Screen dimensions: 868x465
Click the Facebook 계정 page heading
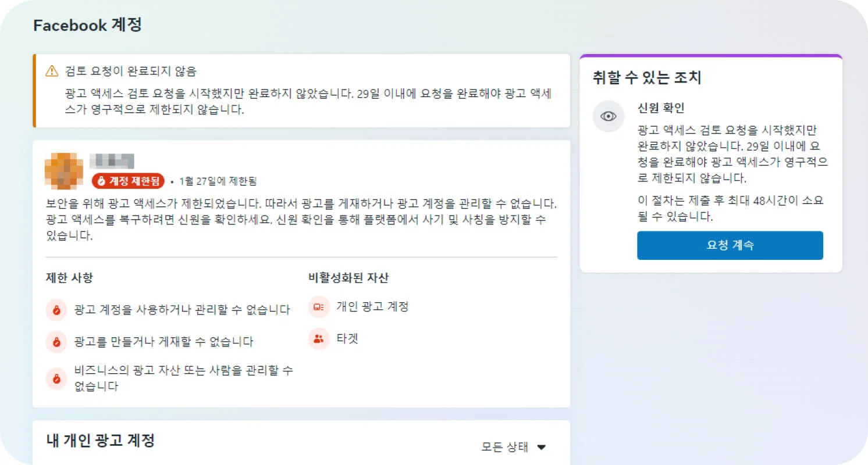coord(88,26)
